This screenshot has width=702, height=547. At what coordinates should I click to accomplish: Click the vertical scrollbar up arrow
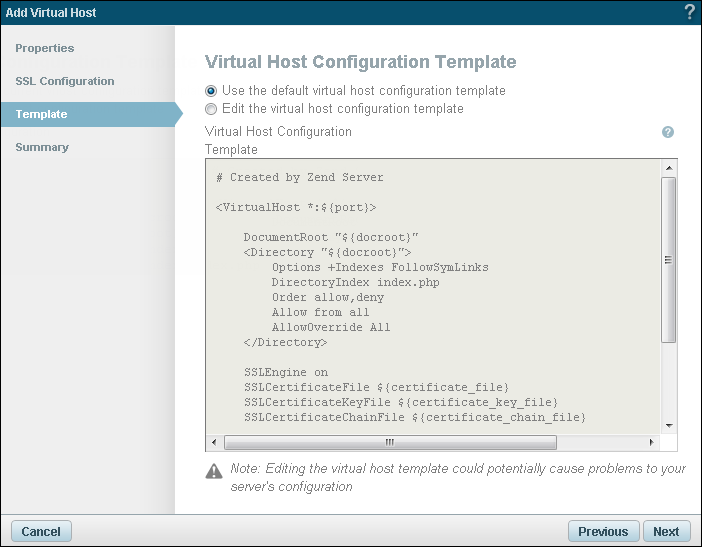pos(669,168)
